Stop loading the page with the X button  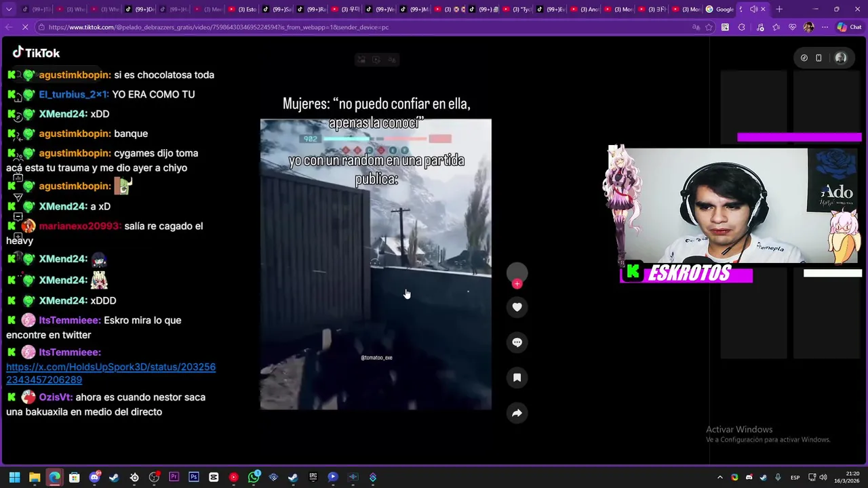25,27
